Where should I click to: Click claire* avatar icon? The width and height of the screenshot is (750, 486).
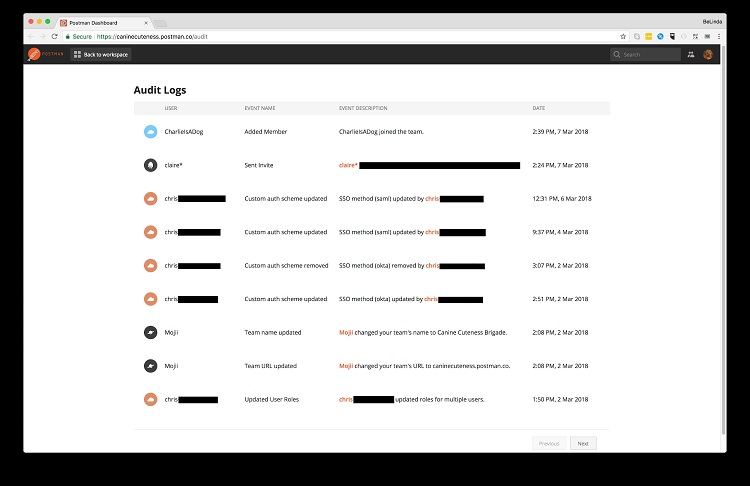(150, 165)
